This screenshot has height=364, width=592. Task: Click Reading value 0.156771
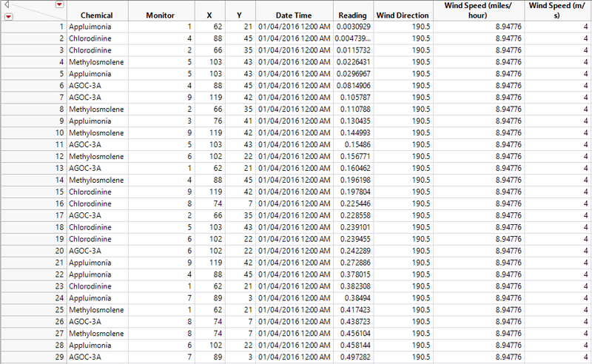[x=355, y=156]
